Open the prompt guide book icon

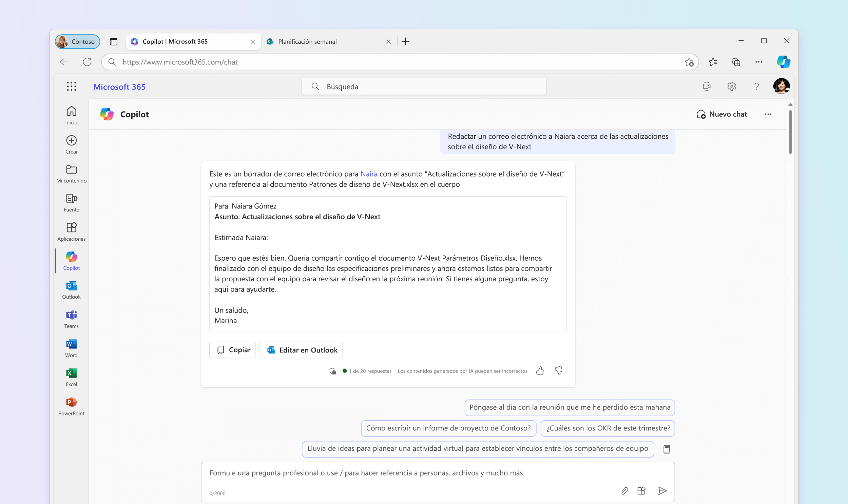click(x=667, y=449)
